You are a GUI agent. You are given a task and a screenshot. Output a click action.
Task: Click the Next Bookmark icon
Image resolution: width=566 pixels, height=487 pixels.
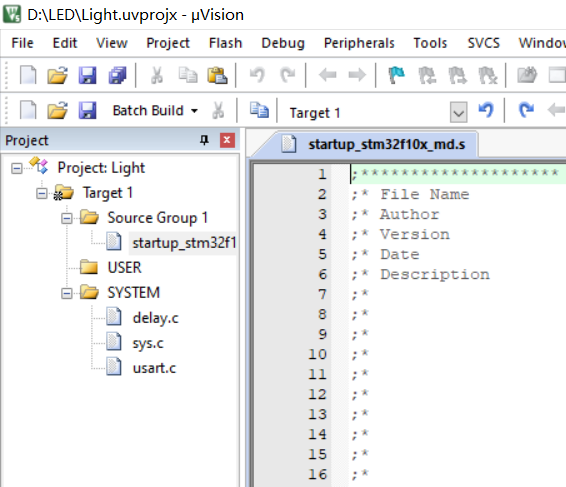click(x=457, y=75)
